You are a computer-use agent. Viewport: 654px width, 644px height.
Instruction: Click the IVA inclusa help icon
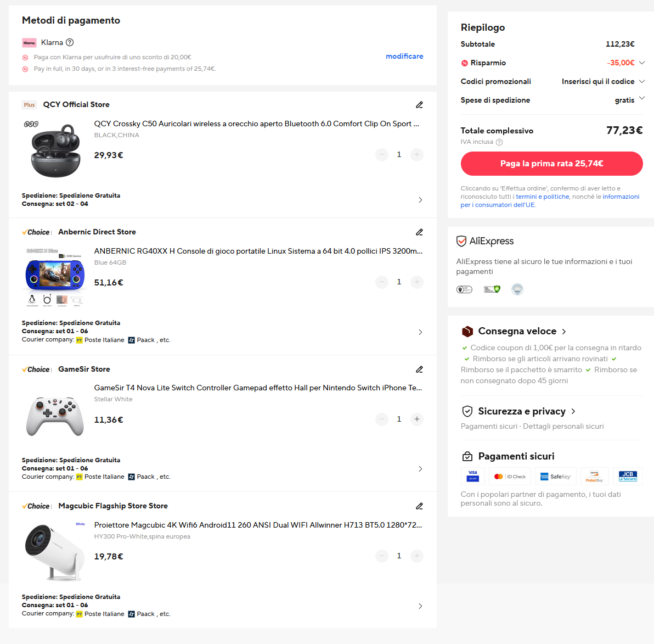pos(499,142)
